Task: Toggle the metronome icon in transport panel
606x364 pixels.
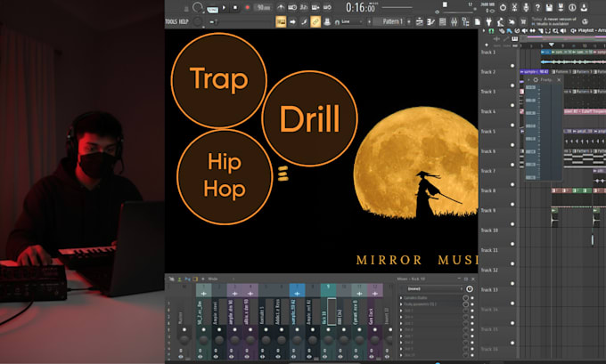Action: tap(281, 7)
